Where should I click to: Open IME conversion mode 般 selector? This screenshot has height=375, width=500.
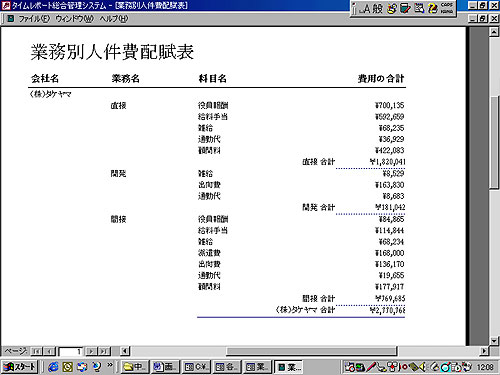378,8
